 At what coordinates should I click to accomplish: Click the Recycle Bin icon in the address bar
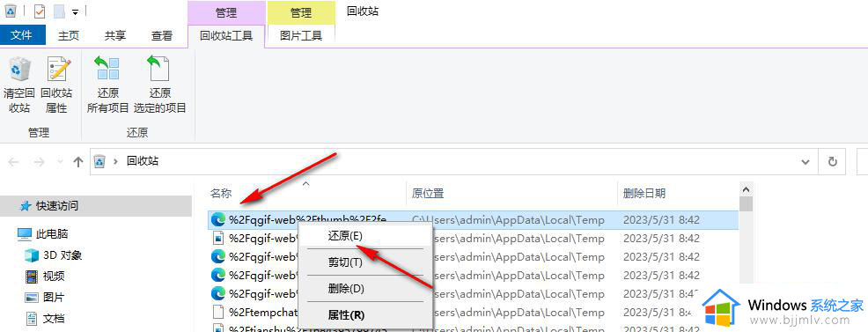pyautogui.click(x=99, y=161)
